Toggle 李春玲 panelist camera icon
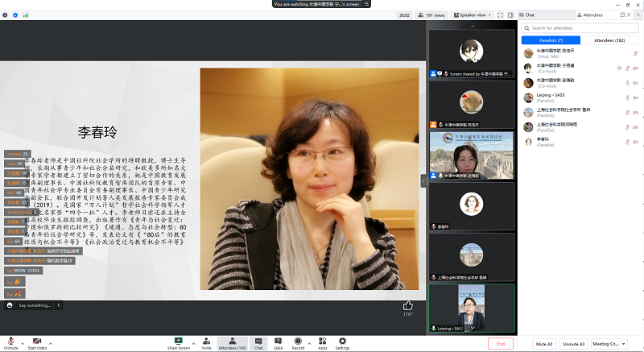 point(635,142)
